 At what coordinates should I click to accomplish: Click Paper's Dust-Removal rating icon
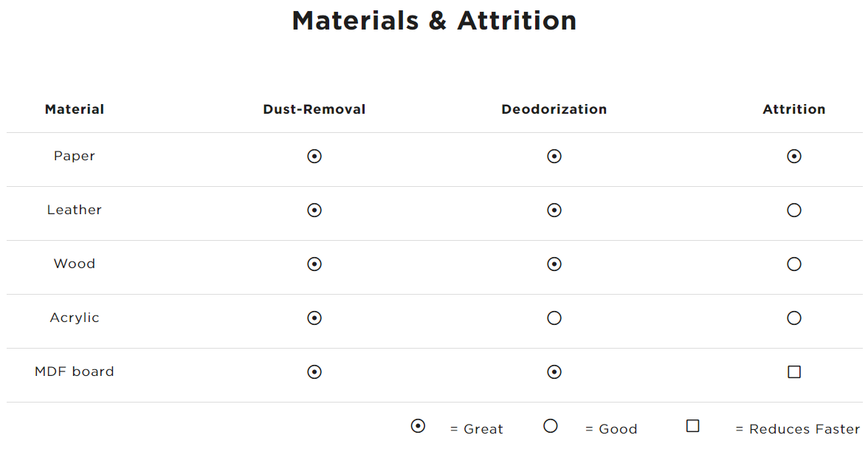point(314,157)
